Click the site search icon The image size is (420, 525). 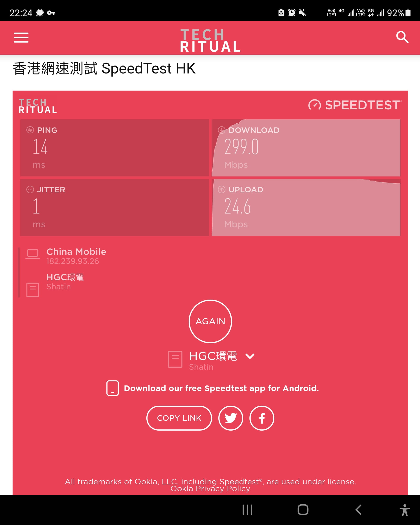coord(402,37)
